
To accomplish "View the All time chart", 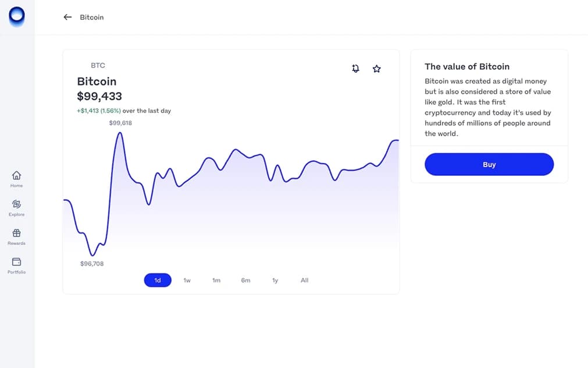I will (x=304, y=281).
